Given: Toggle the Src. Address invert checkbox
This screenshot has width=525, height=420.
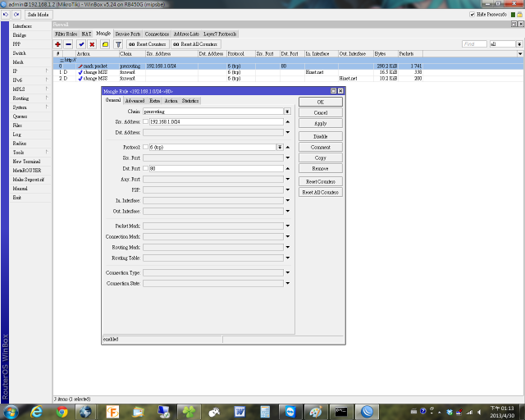Looking at the screenshot, I should click(146, 121).
